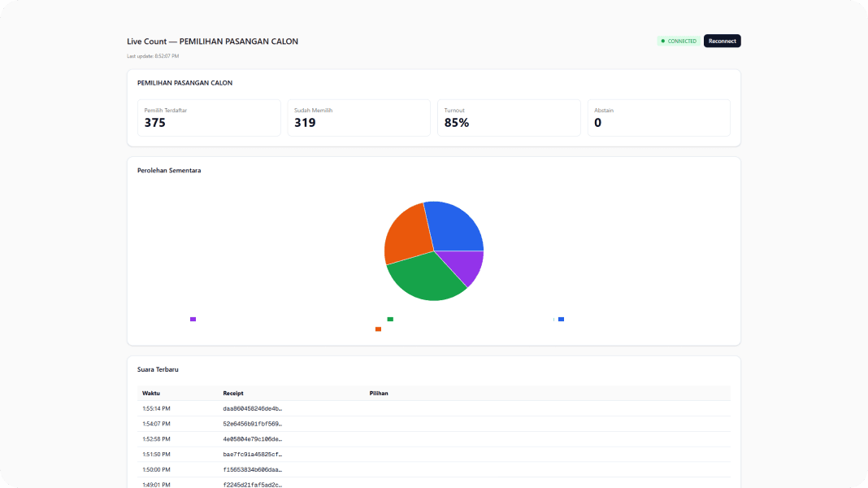
Task: Click the purple legend marker below the chart
Action: [x=193, y=320]
